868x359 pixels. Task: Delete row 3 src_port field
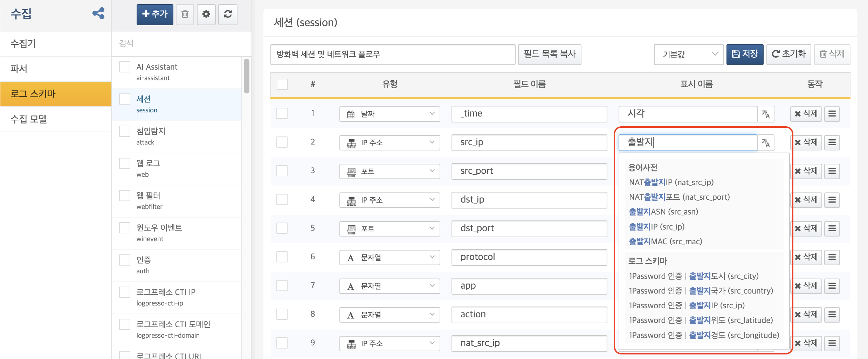pyautogui.click(x=807, y=171)
